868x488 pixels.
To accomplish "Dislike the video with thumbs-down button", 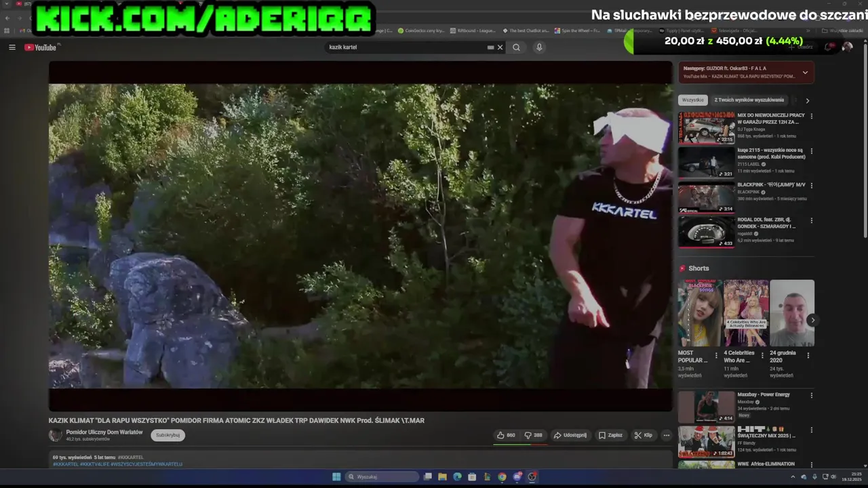I will [534, 435].
